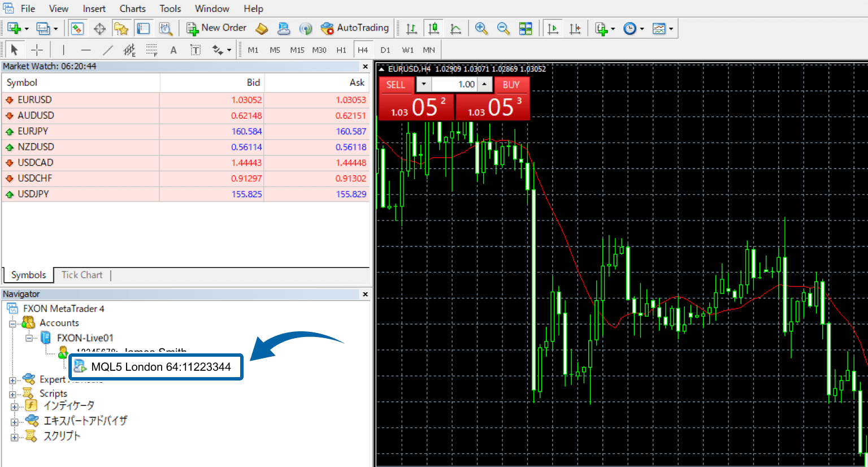
Task: Open the Strategy Tester icon
Action: tap(165, 28)
